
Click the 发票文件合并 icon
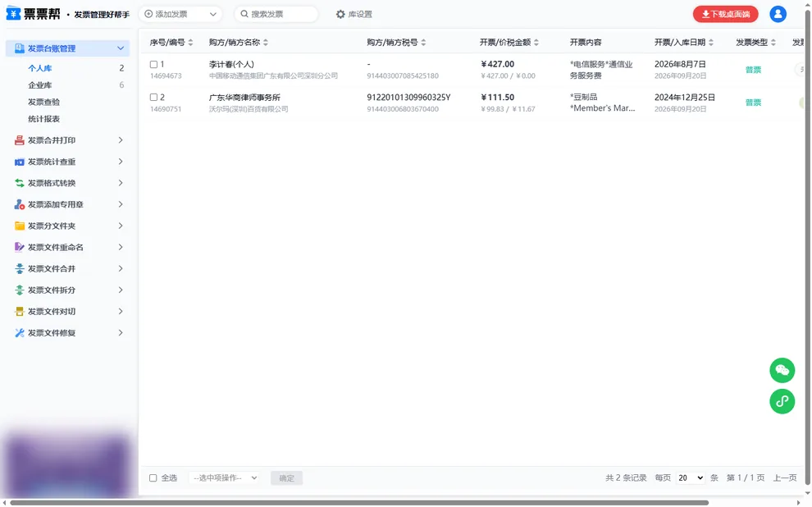coord(20,269)
